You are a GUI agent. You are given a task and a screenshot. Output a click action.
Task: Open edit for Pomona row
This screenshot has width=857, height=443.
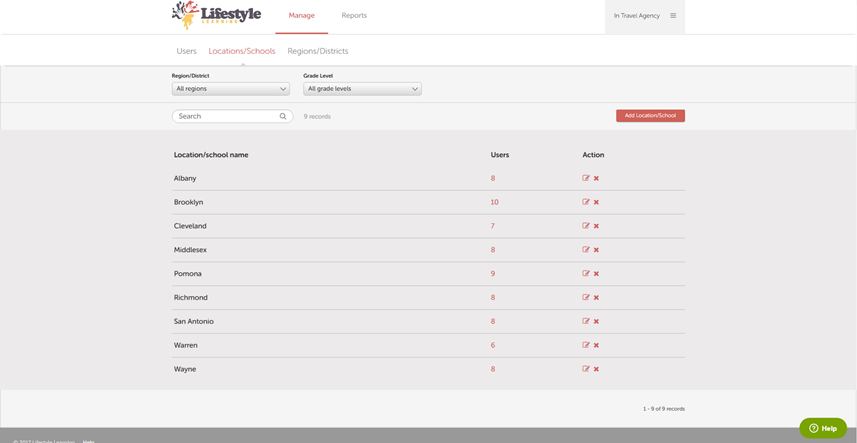click(x=586, y=274)
